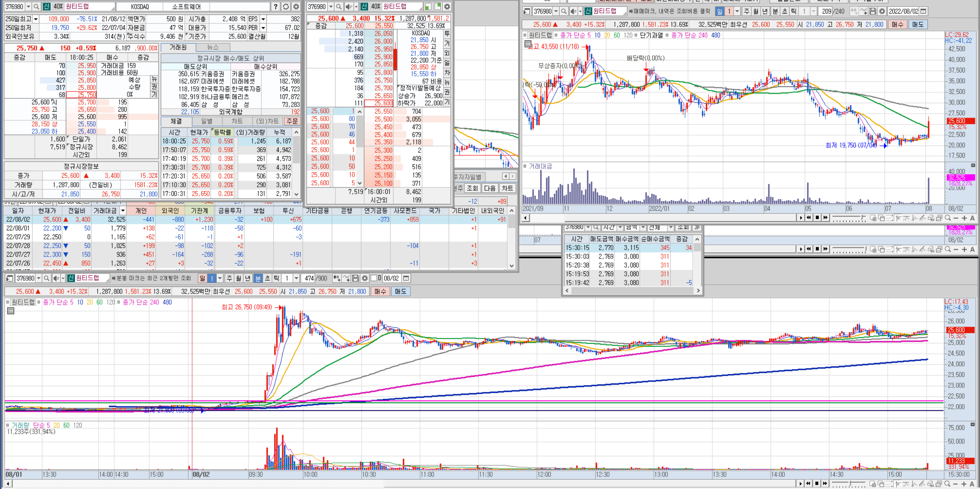The width and height of the screenshot is (980, 489).
Task: Select 초 period toggle in daily chart toolbar
Action: click(x=784, y=11)
